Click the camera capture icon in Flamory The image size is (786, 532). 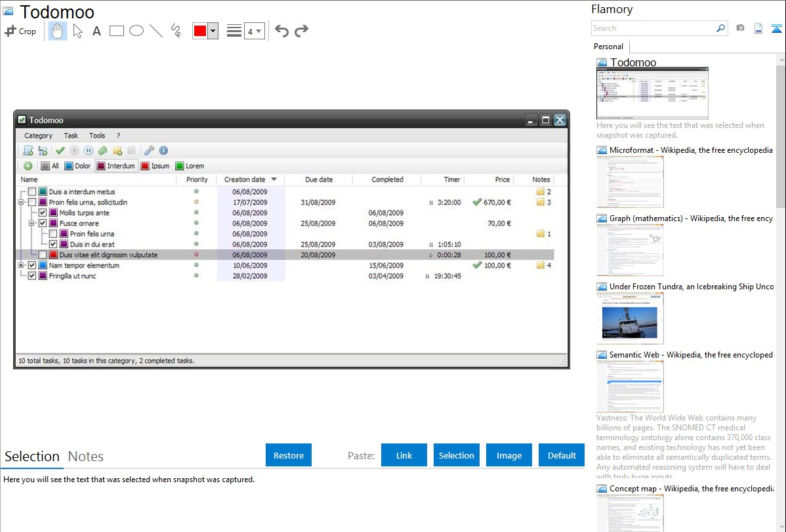coord(740,28)
